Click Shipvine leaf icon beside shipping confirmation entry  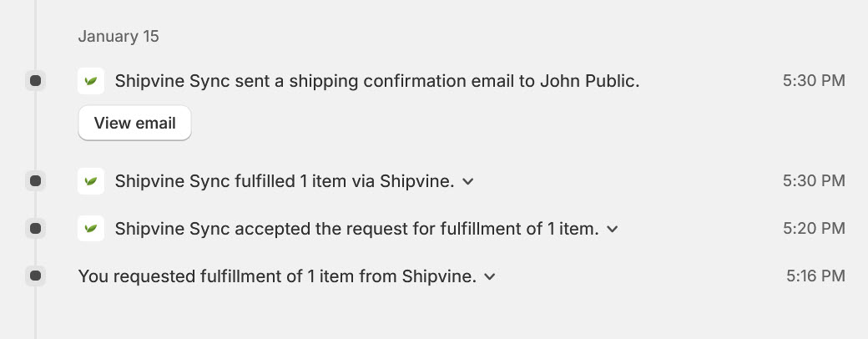pos(91,81)
